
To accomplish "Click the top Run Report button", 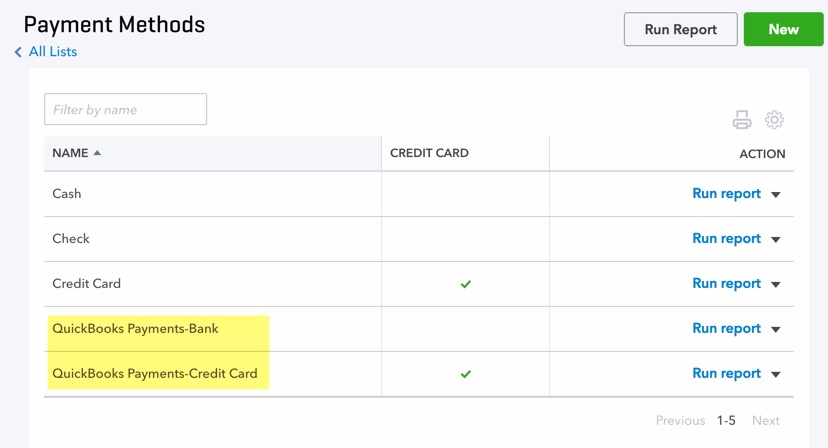I will coord(681,29).
